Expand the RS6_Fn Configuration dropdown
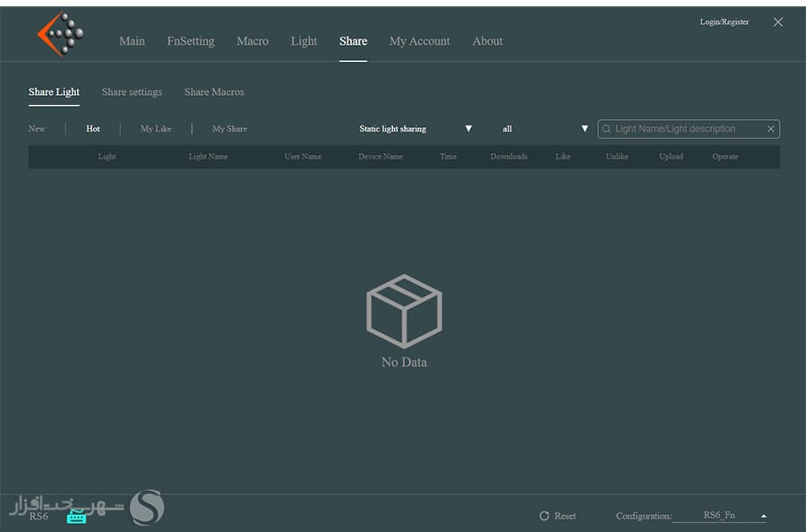 click(763, 517)
